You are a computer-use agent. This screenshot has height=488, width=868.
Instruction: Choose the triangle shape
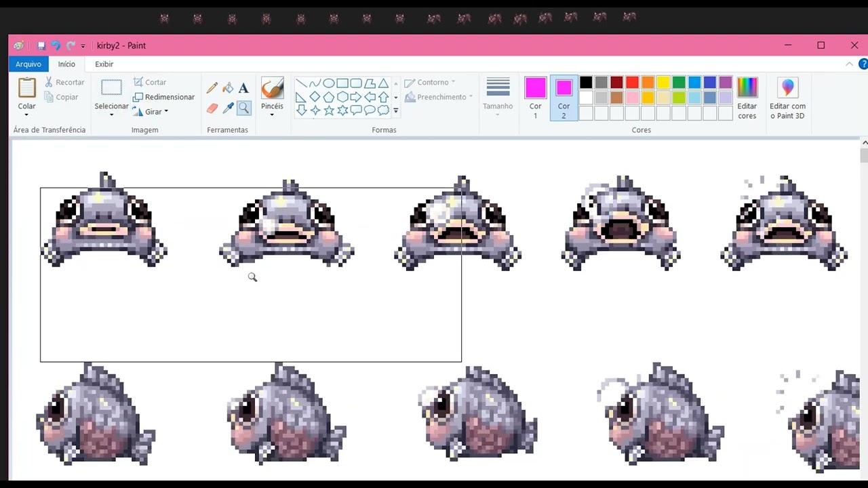[383, 83]
